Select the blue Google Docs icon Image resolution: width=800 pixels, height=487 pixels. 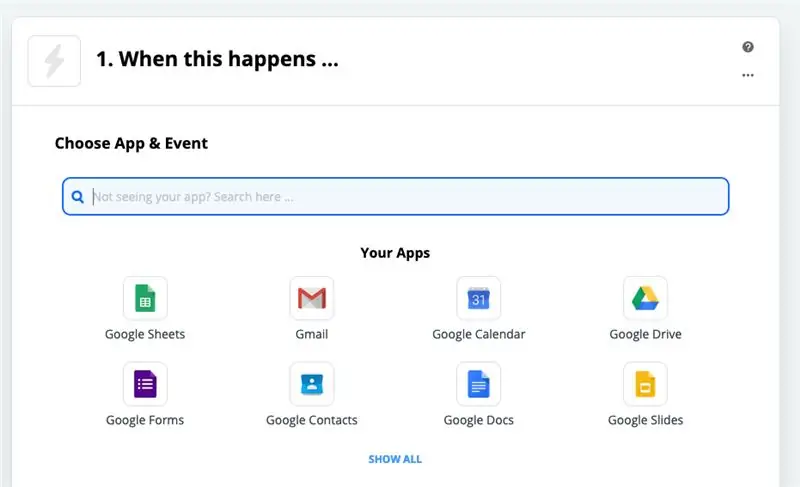click(x=479, y=384)
